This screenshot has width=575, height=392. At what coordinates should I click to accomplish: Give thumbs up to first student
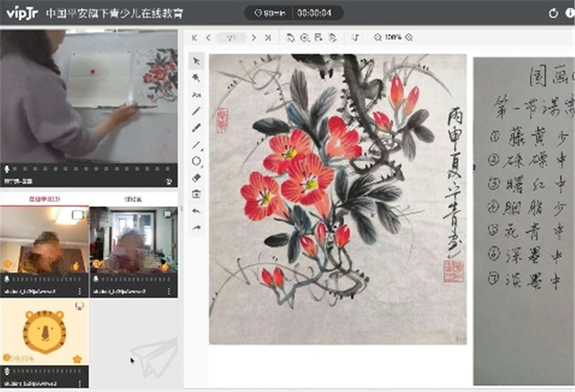pos(76,266)
